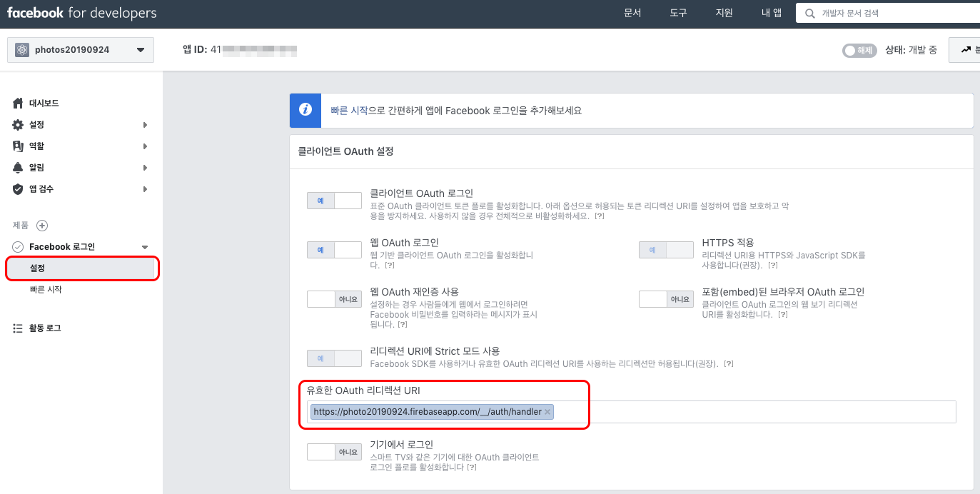Expand the 역할 sidebar submenu arrow
Image resolution: width=980 pixels, height=494 pixels.
(145, 146)
